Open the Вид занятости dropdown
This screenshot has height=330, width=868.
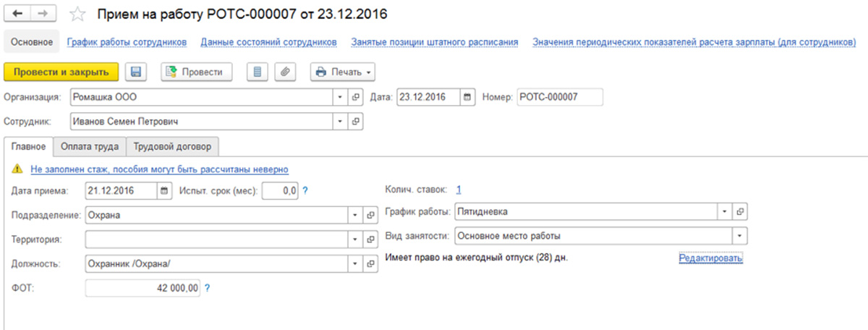point(739,236)
